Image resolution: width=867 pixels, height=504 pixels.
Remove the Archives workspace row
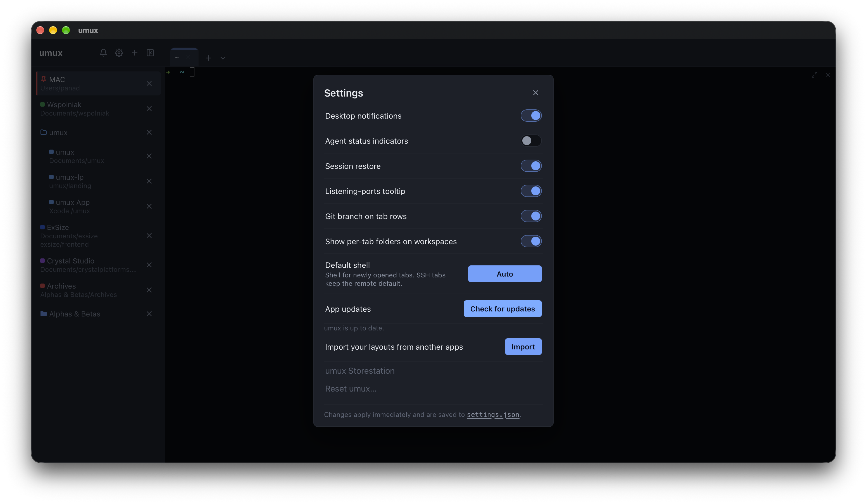[149, 290]
